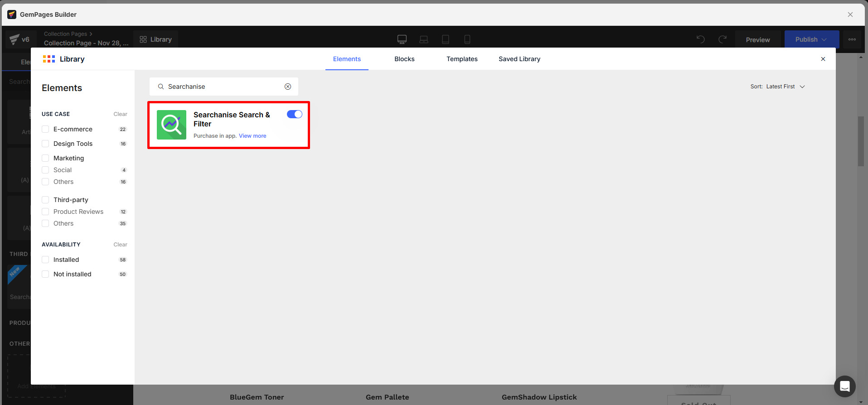Image resolution: width=868 pixels, height=405 pixels.
Task: Click the GemPages Builder window title
Action: (x=48, y=14)
